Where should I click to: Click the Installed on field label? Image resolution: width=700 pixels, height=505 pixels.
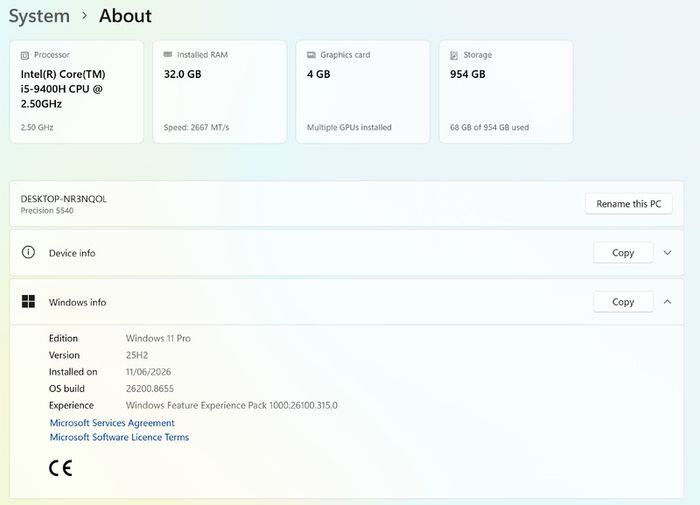73,372
